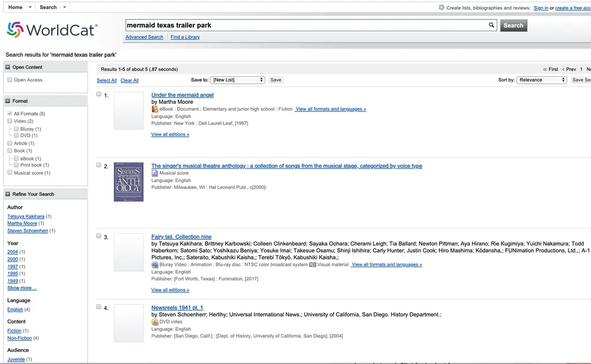591x364 pixels.
Task: View all editions of result 1
Action: [170, 134]
